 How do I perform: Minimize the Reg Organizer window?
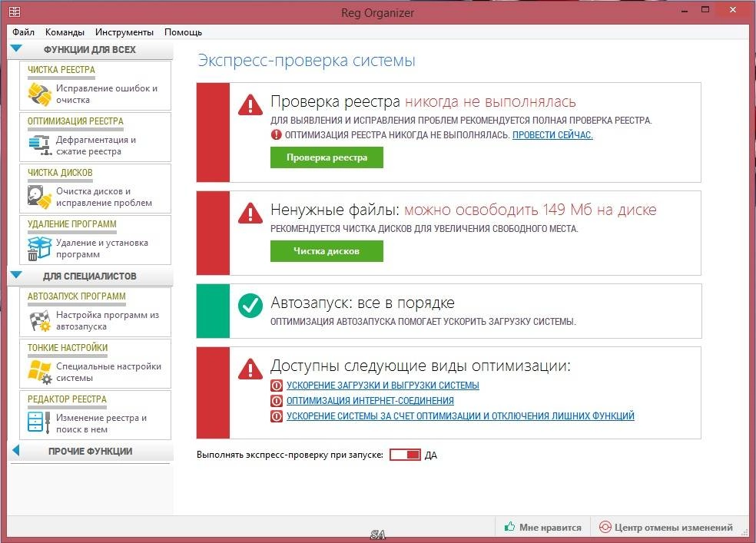click(684, 11)
